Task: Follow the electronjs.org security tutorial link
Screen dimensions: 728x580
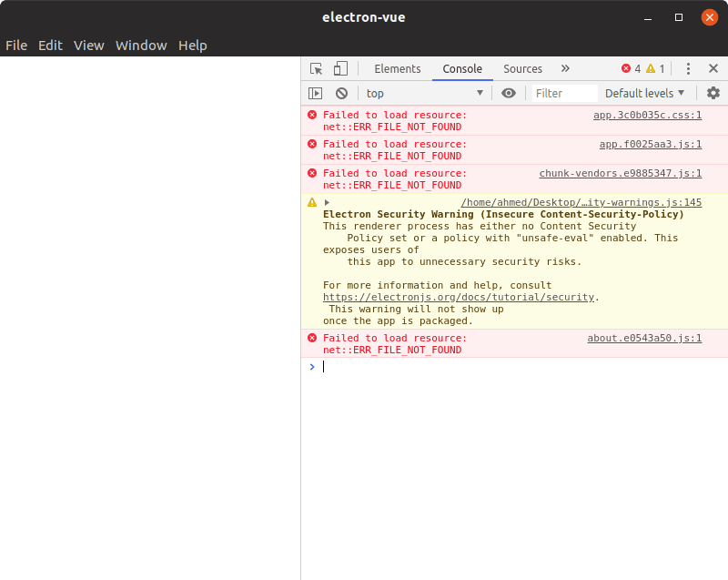Action: coord(460,297)
